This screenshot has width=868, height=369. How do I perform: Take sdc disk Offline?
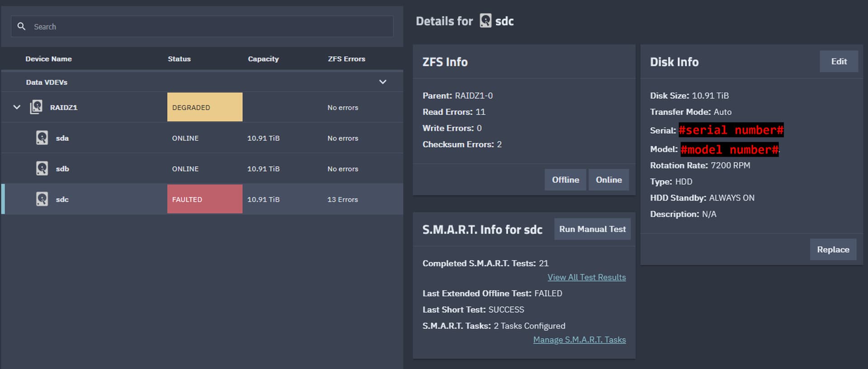565,180
